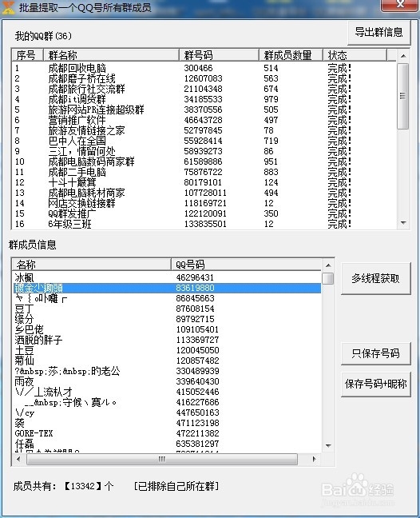Sort by 群号码 column header

coord(219,55)
